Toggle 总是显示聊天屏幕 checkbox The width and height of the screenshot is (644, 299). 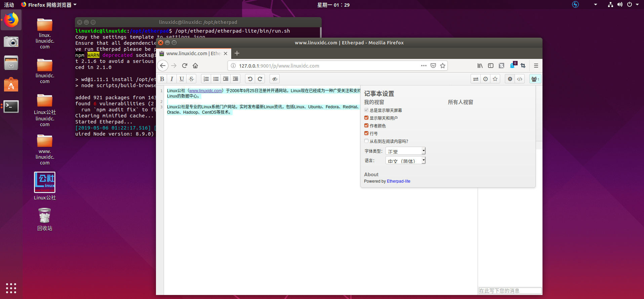point(366,110)
